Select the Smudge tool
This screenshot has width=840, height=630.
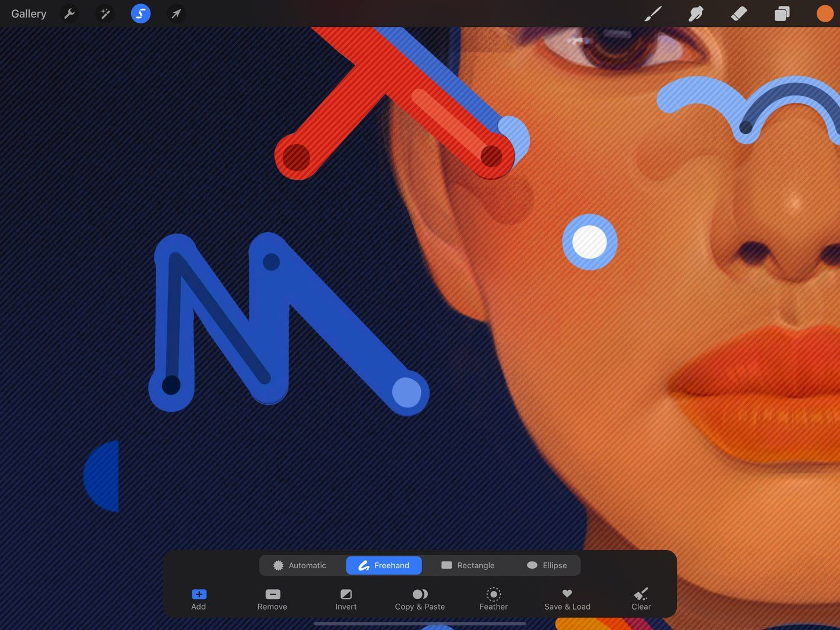tap(695, 13)
